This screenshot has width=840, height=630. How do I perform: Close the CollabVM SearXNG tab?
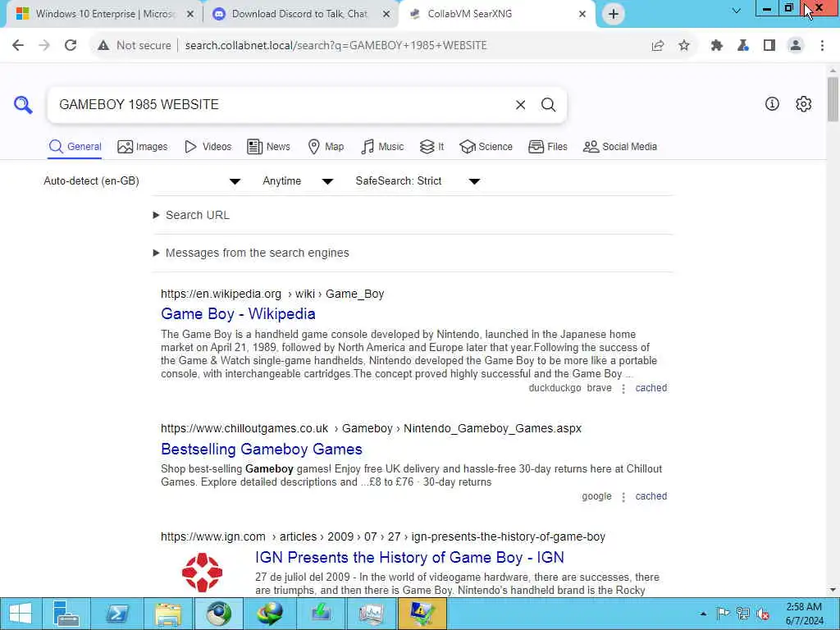(582, 14)
